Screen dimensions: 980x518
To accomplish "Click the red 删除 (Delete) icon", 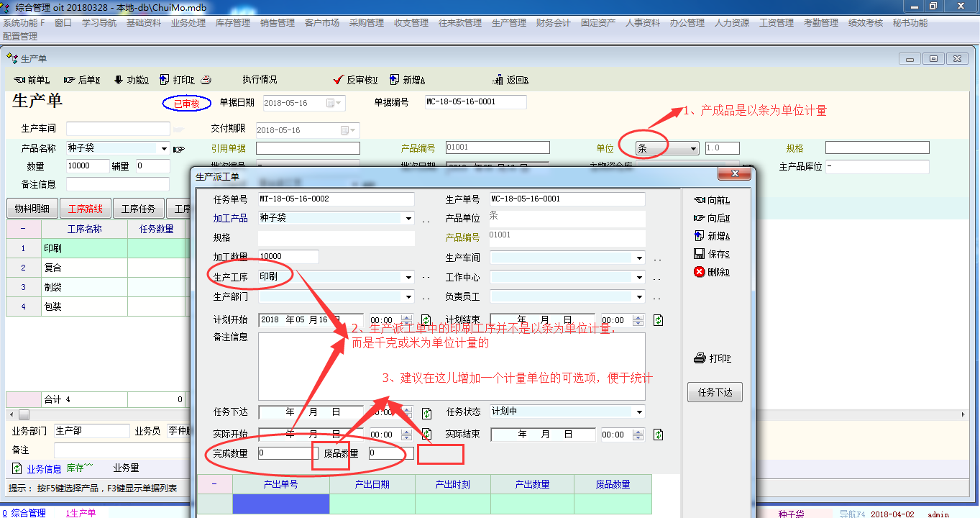I will coord(699,272).
